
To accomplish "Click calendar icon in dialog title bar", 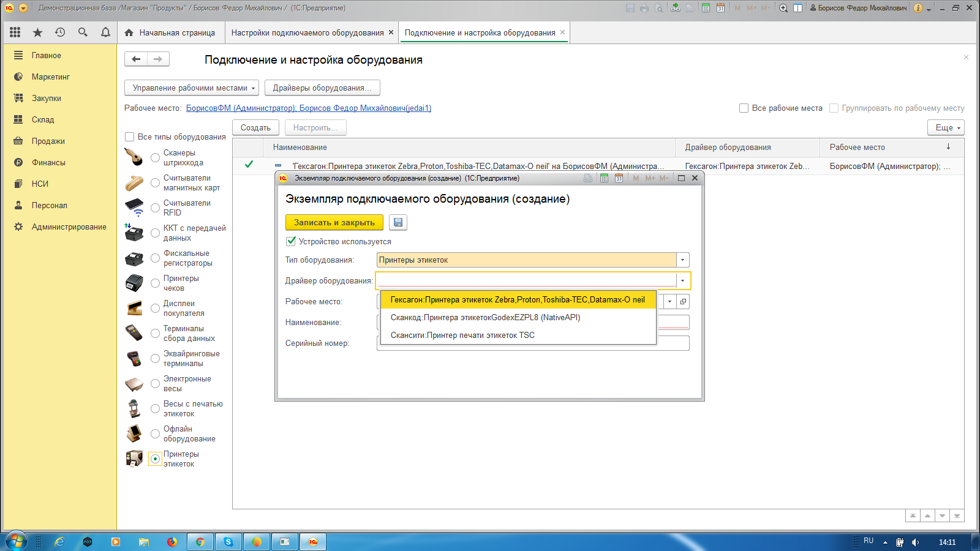I will [x=619, y=178].
